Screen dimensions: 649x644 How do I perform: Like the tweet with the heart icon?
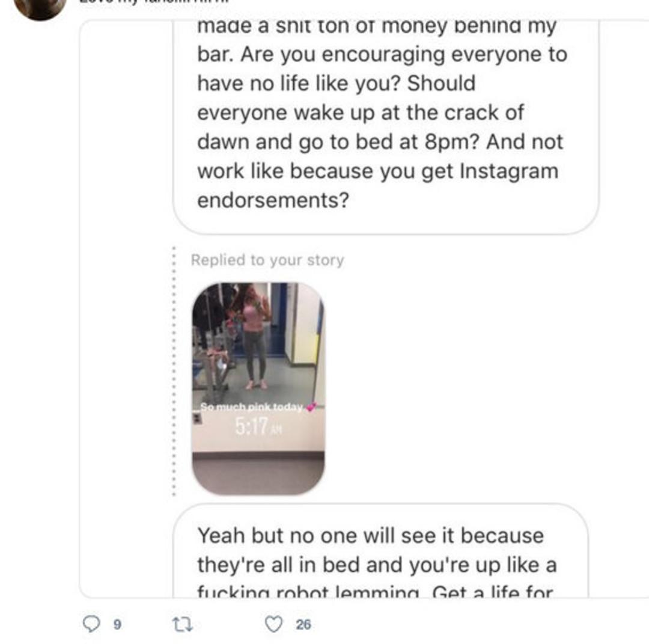click(273, 624)
